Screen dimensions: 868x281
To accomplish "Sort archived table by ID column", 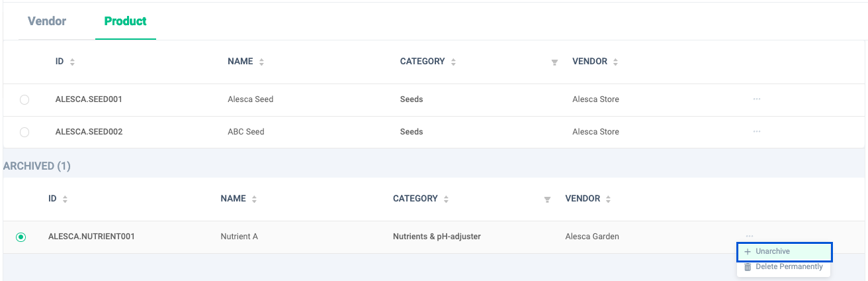I will (x=65, y=199).
